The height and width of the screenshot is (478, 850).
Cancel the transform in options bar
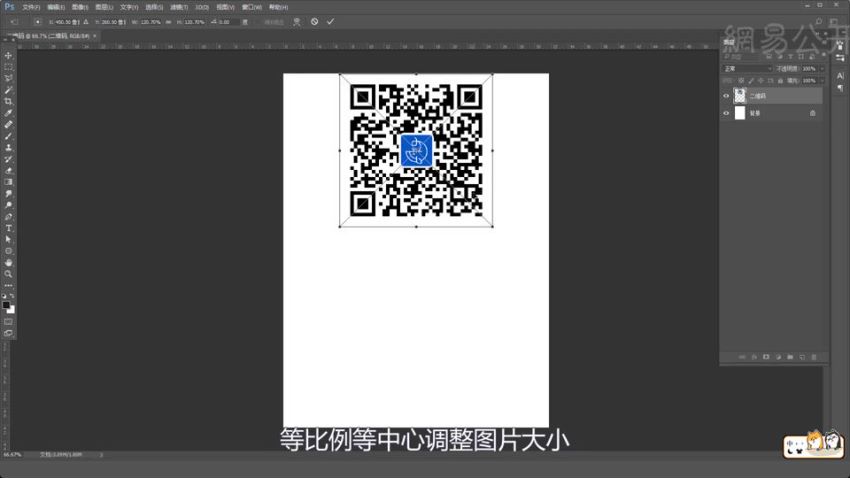(x=314, y=22)
